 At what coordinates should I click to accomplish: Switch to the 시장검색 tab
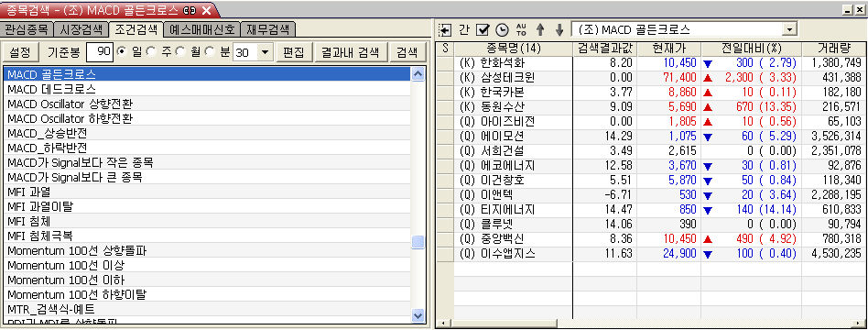(81, 29)
